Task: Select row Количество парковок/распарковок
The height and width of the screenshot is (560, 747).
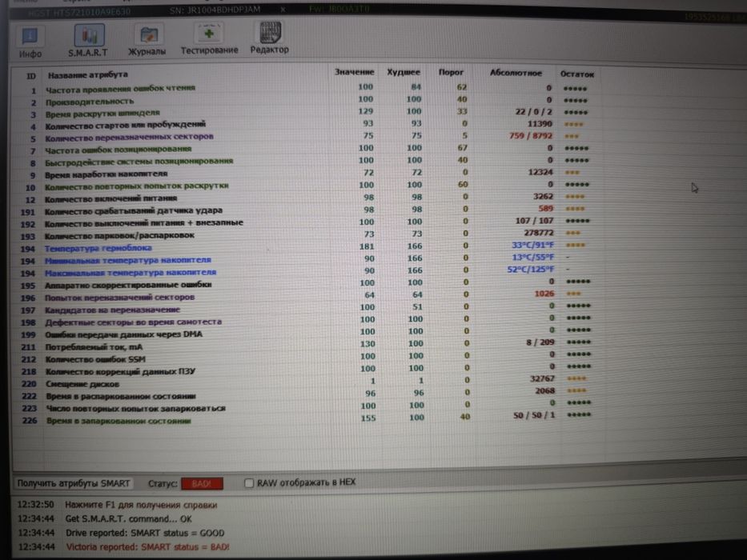Action: pos(307,234)
